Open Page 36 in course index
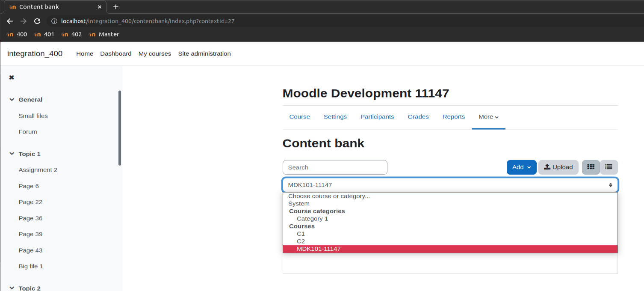 coord(31,218)
